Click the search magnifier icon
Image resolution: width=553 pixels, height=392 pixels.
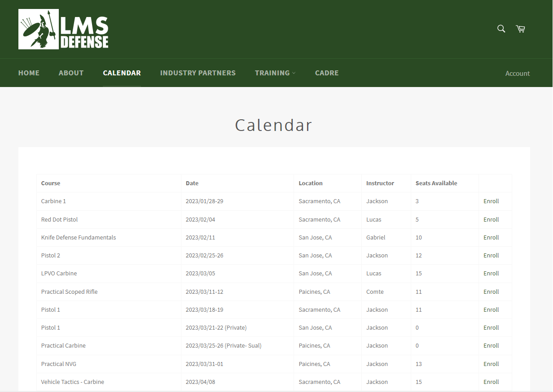click(501, 29)
